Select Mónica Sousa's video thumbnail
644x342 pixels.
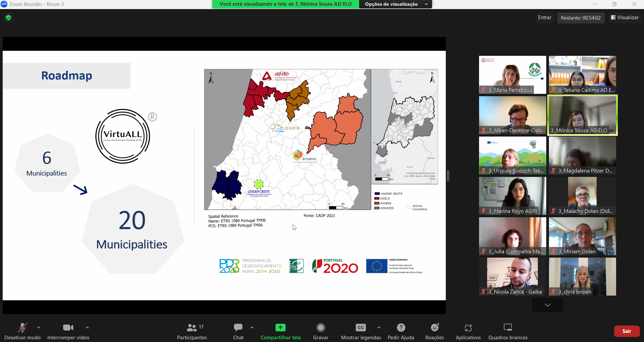coord(582,115)
